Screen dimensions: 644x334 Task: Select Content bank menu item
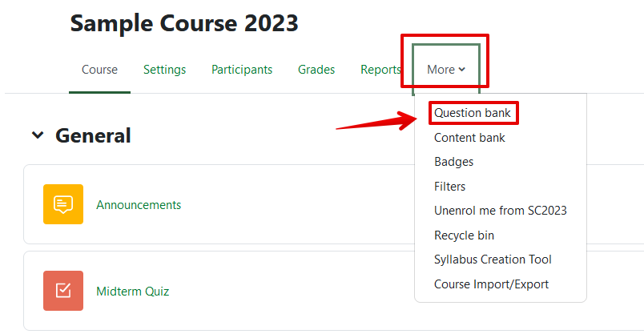[x=469, y=138]
